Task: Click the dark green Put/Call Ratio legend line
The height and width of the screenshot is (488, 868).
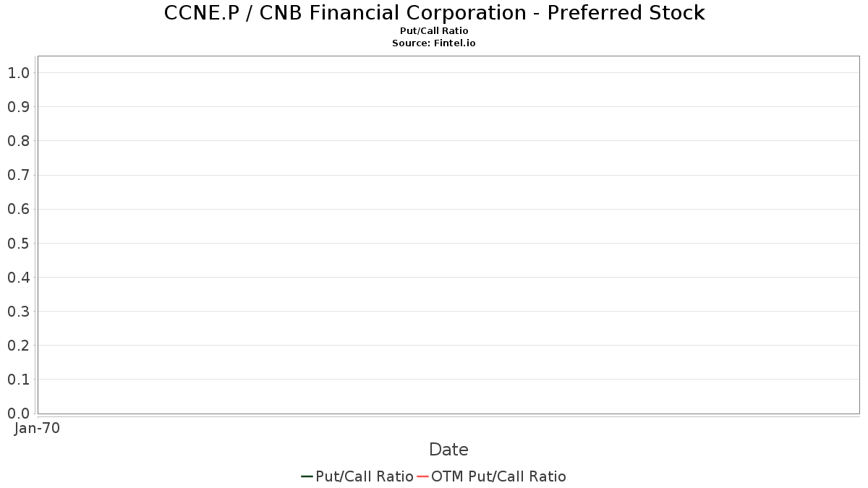Action: pyautogui.click(x=307, y=476)
